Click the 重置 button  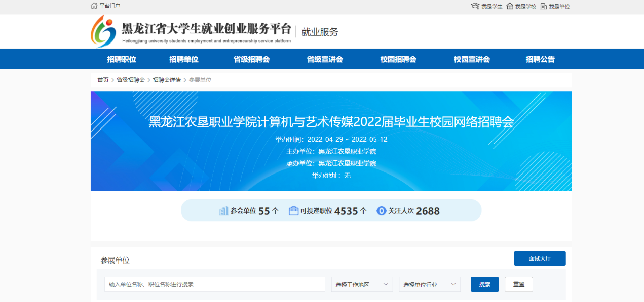(519, 284)
